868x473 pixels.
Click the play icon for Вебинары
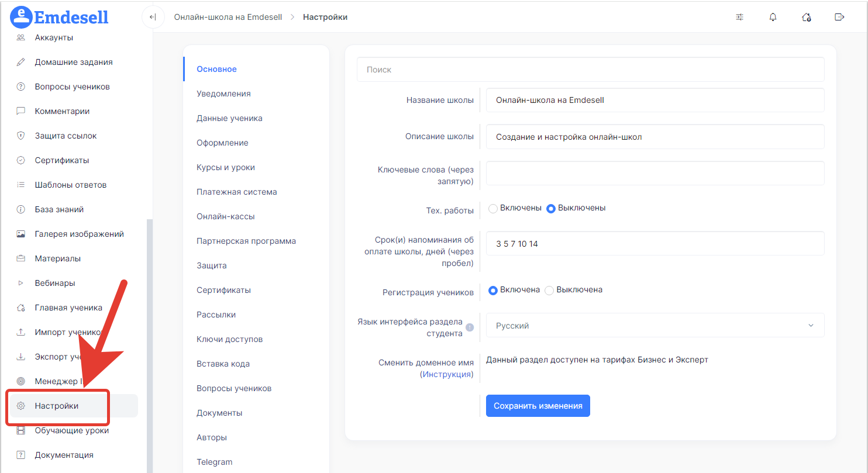tap(21, 283)
